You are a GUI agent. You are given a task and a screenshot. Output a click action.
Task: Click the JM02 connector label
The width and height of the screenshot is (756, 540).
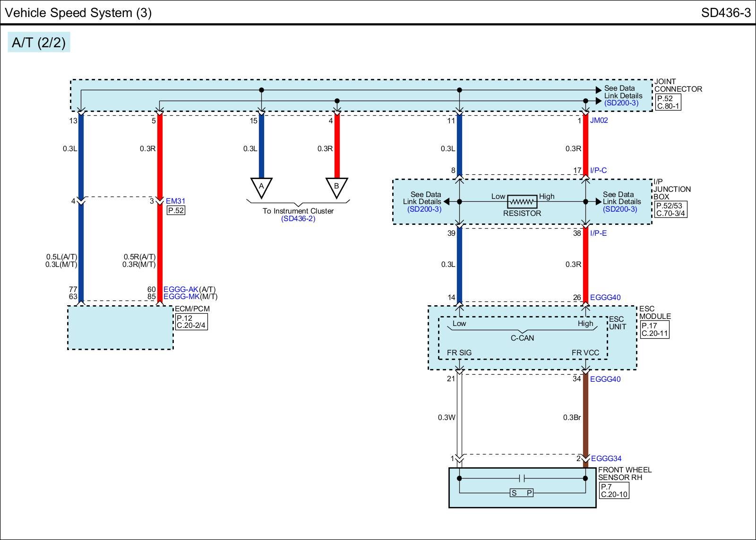click(599, 120)
